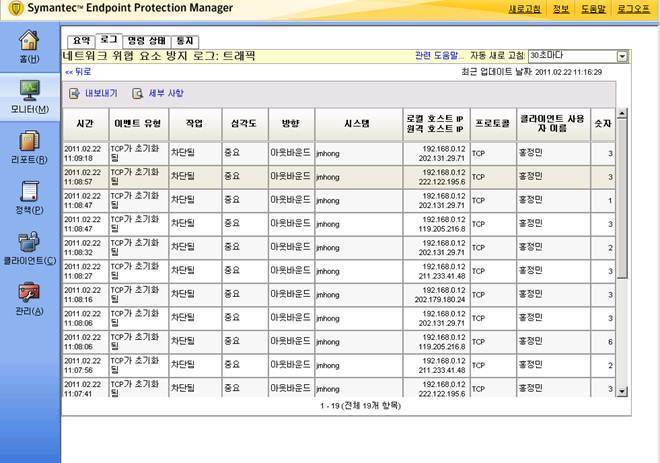Click the table scrollbar down arrow
Screen dimensions: 660x463
(x=622, y=391)
